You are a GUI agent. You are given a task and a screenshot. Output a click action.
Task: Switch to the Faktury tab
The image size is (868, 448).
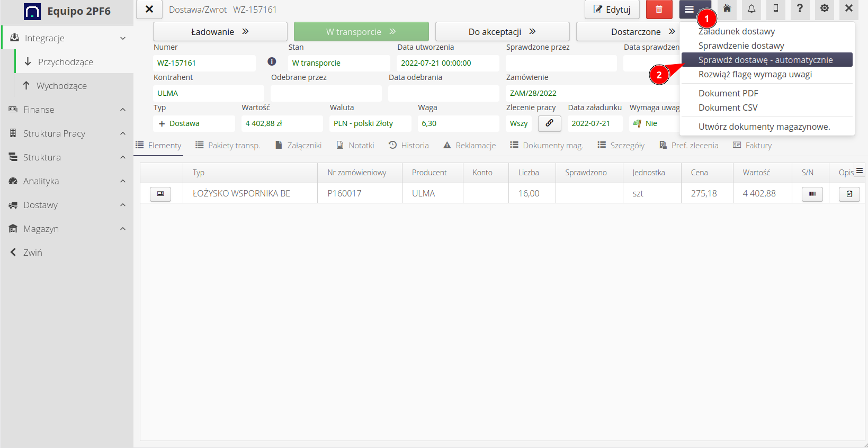[753, 145]
